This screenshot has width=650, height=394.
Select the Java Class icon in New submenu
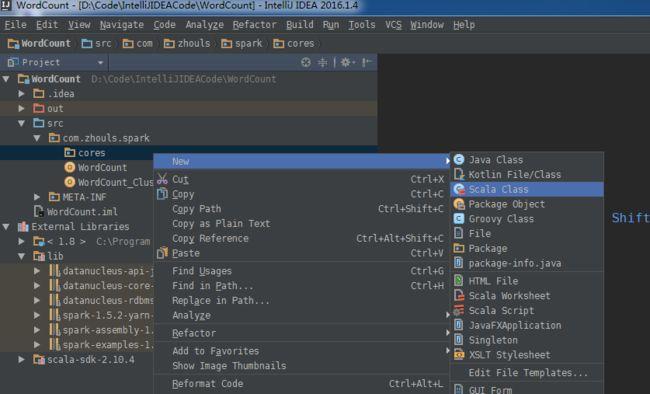pos(459,160)
